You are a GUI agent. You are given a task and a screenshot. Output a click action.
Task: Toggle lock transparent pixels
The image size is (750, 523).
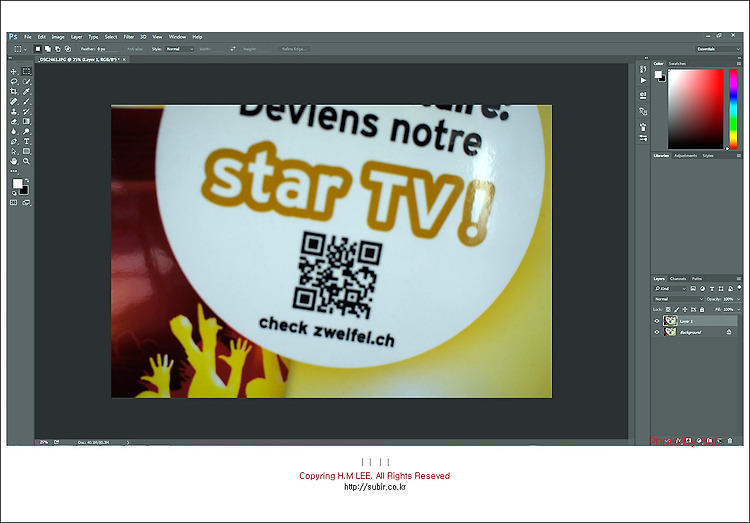click(668, 310)
